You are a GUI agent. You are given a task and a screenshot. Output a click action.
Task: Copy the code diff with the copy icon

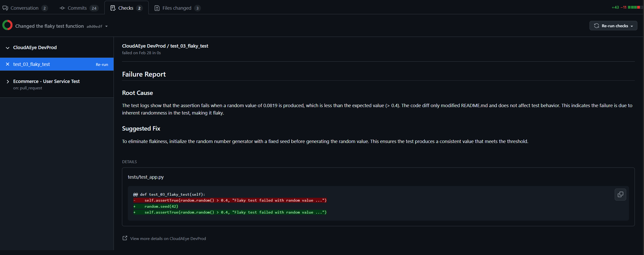pos(620,195)
